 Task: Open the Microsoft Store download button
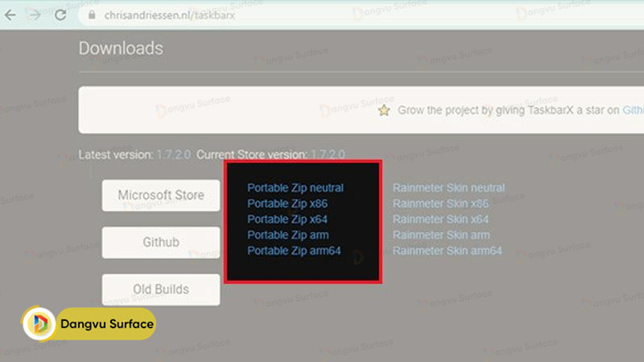coord(160,195)
